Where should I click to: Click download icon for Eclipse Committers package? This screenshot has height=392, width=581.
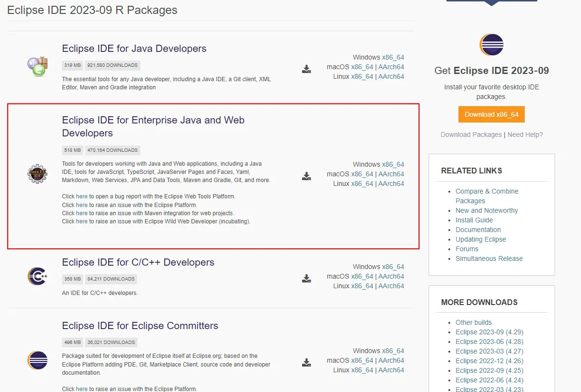(x=307, y=362)
